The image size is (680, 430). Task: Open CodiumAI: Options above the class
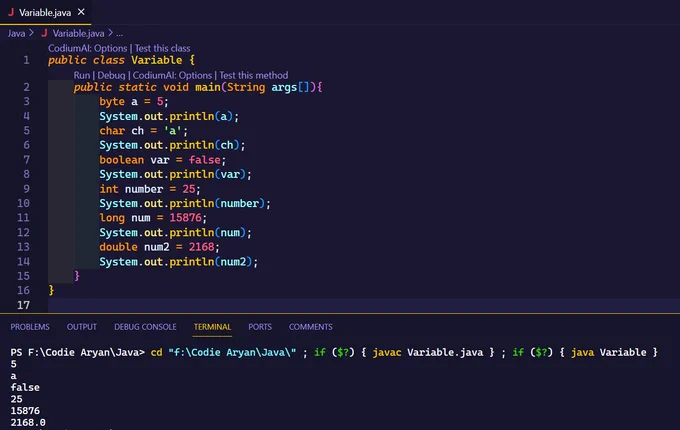[x=88, y=48]
